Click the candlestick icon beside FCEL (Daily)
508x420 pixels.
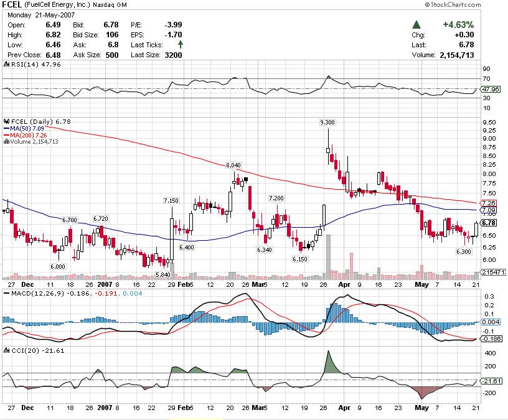point(6,122)
